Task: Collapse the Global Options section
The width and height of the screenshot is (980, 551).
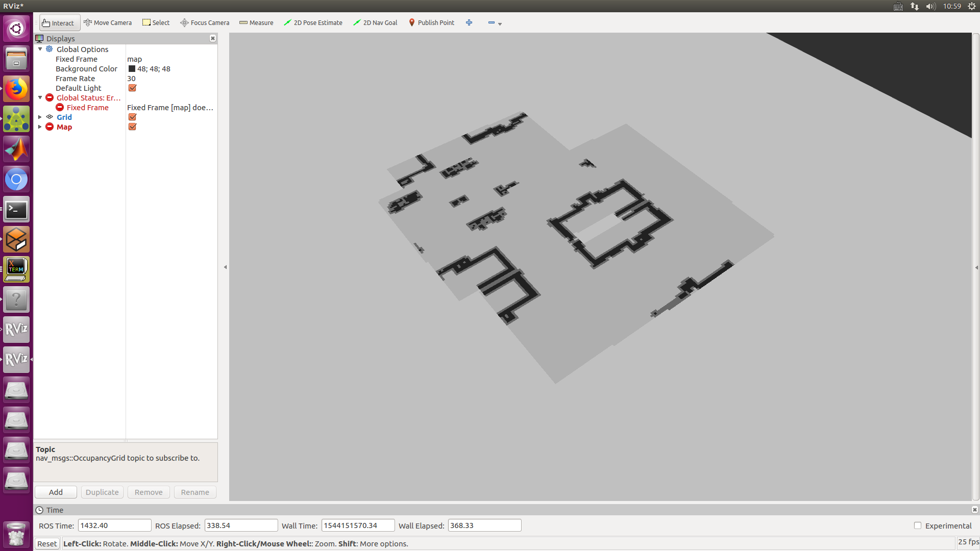Action: point(40,49)
